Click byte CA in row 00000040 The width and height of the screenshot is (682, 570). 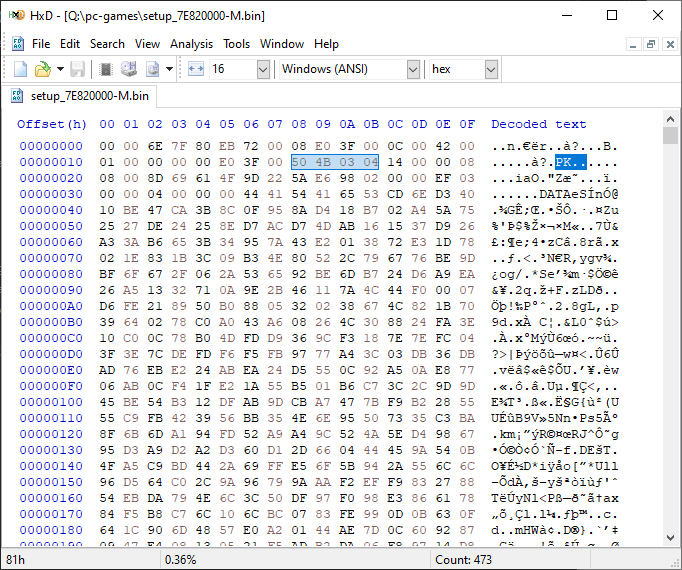click(x=179, y=210)
